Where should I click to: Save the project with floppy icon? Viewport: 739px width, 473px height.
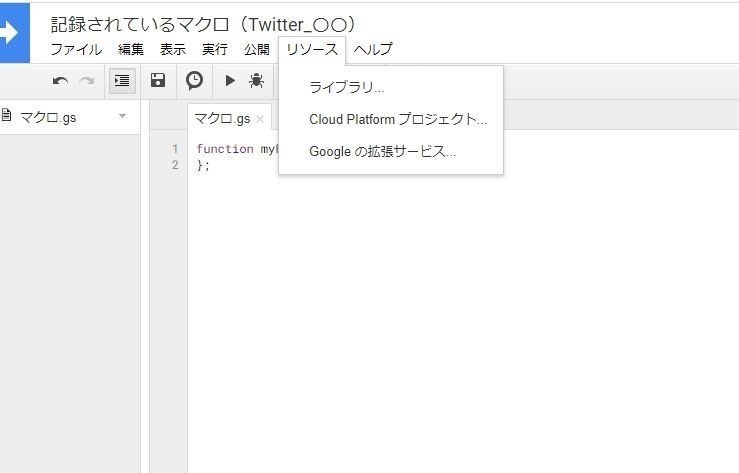tap(158, 80)
